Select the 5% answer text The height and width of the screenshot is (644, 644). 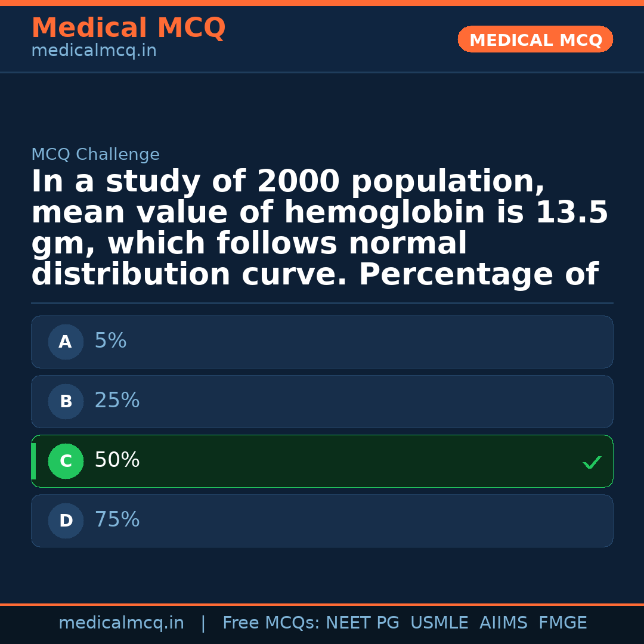coord(110,341)
